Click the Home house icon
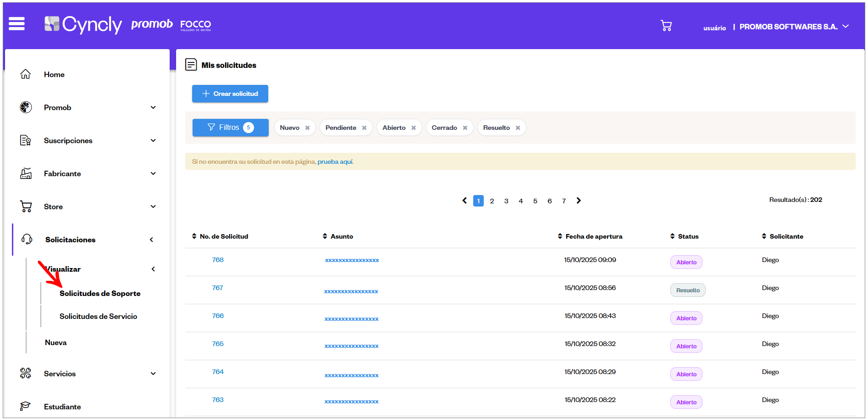This screenshot has width=868, height=419. coord(26,74)
